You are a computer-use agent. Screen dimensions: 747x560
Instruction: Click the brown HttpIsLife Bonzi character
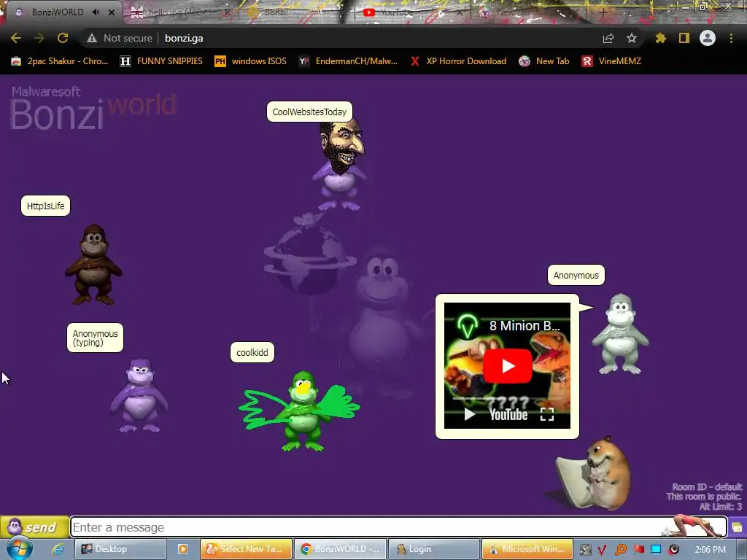pos(94,265)
